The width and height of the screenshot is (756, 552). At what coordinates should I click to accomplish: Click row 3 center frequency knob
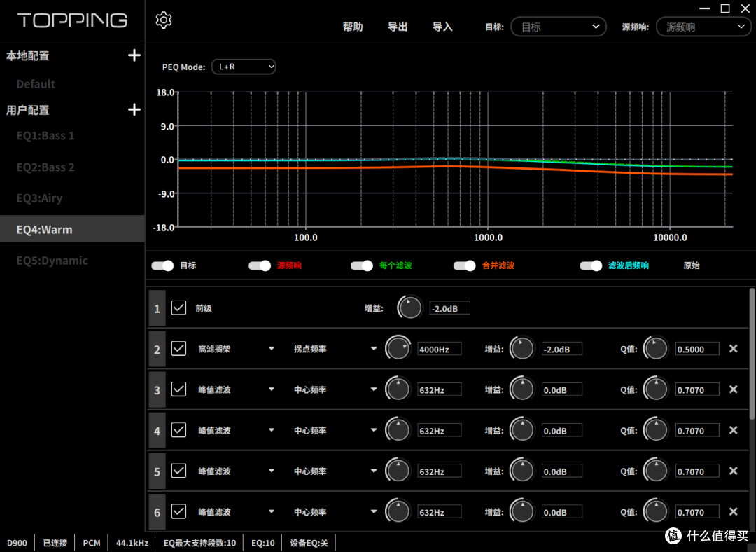398,389
